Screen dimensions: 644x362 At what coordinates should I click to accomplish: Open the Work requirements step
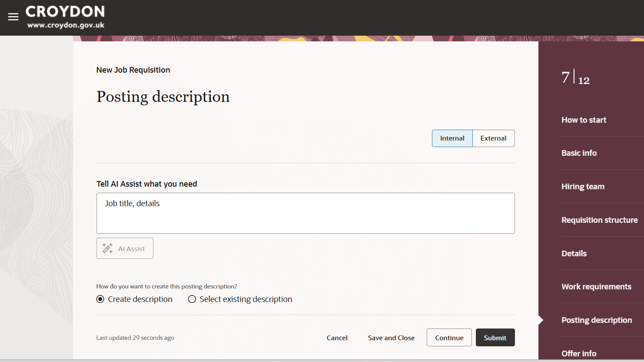click(596, 286)
